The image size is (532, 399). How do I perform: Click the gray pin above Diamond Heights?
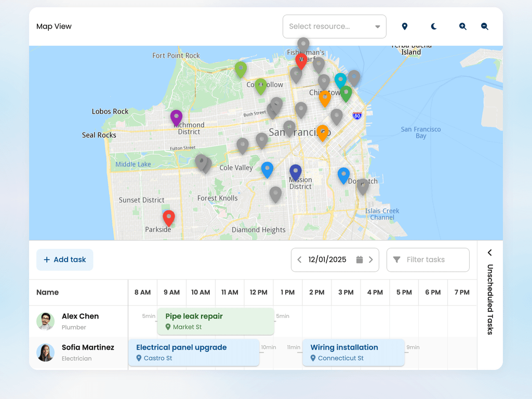coord(275,195)
